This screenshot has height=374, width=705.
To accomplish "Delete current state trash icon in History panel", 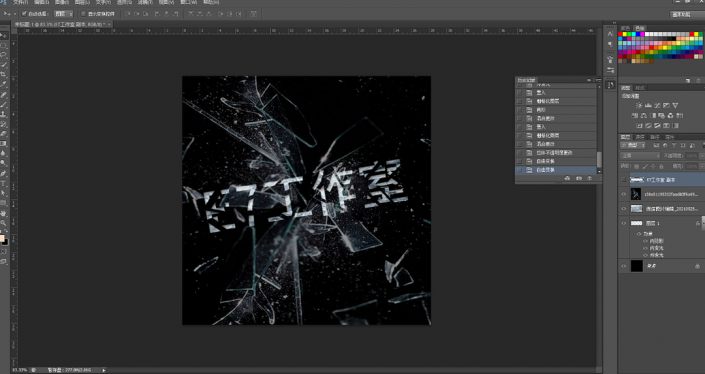I will [x=589, y=178].
